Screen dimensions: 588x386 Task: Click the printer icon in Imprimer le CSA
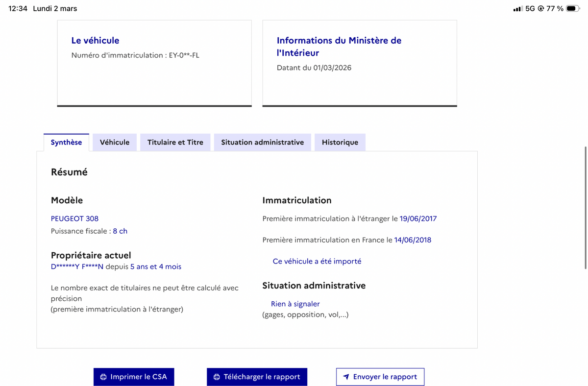point(103,377)
